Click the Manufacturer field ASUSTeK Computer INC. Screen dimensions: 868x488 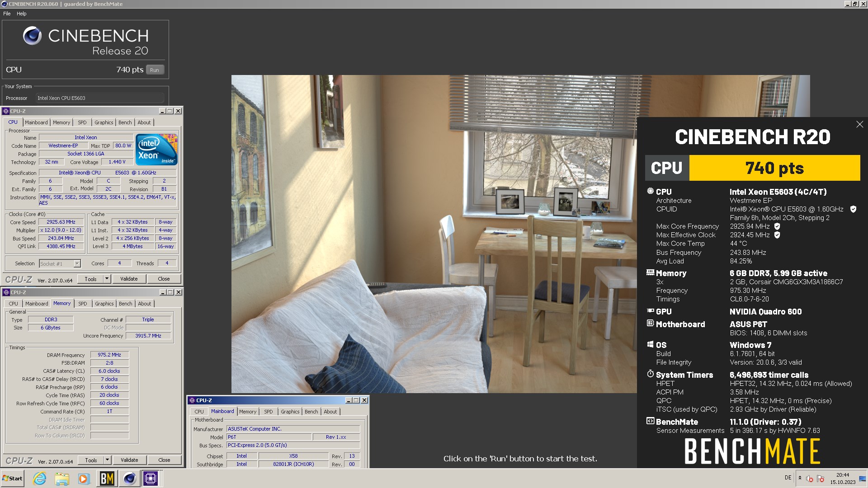(293, 429)
